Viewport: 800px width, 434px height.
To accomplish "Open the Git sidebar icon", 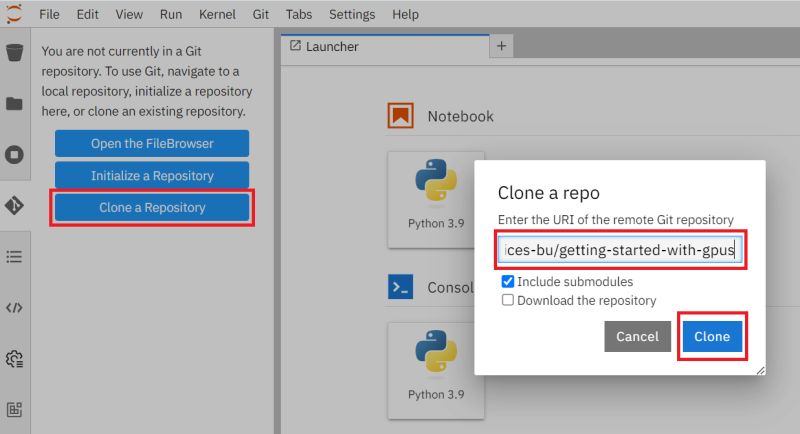I will (x=14, y=206).
